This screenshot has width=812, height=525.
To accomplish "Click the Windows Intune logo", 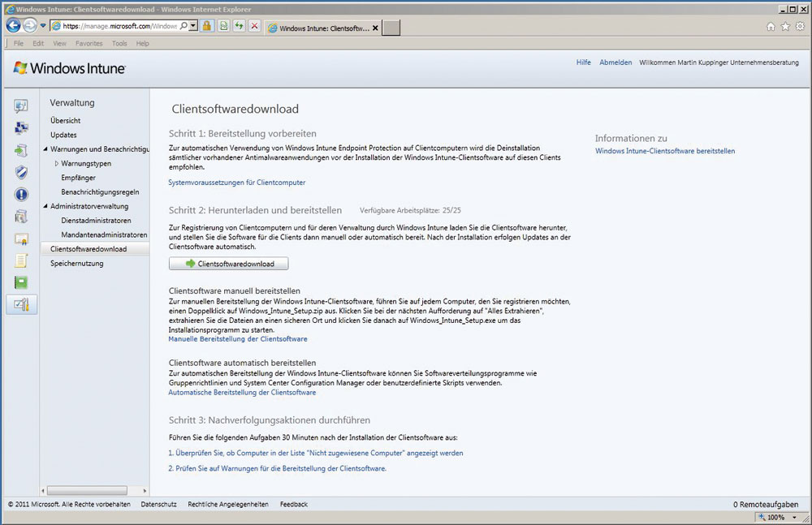I will (x=69, y=68).
